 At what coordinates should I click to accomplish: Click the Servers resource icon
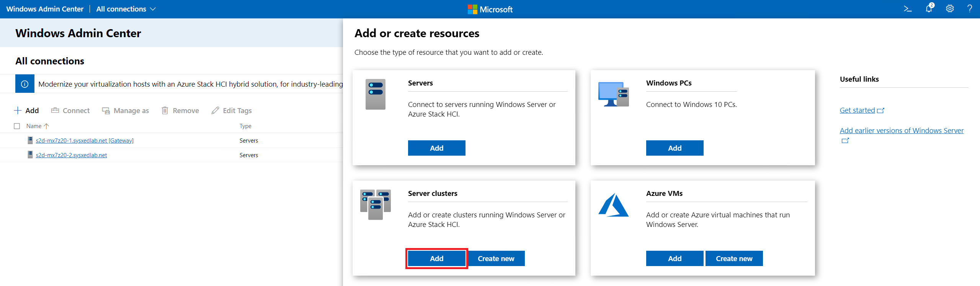coord(376,94)
